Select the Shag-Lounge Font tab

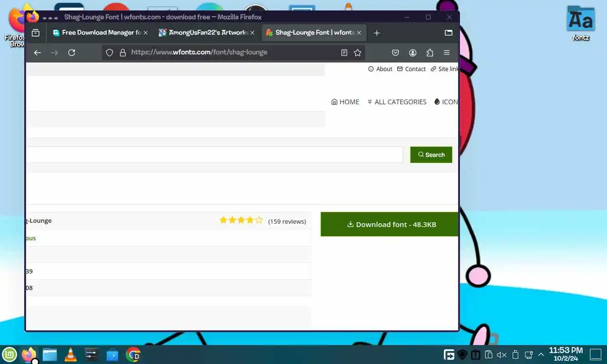314,33
